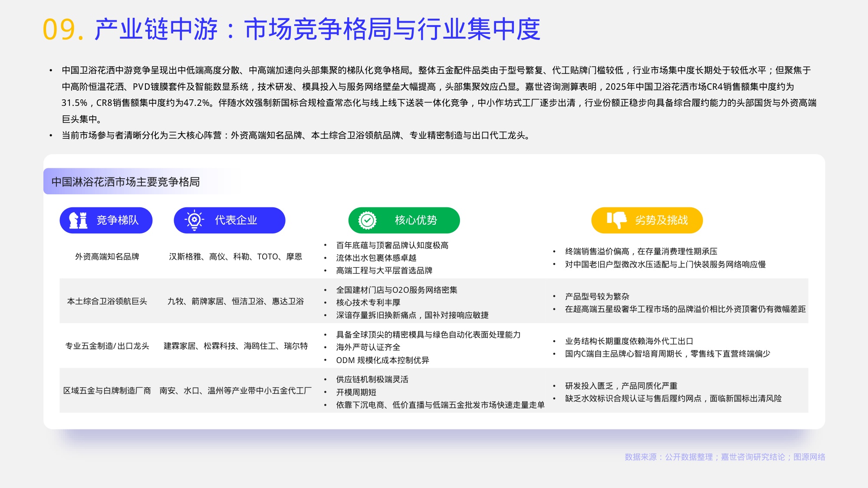Click the bullet 流体出水包裹体感卓越
The height and width of the screenshot is (488, 868).
coord(376,258)
